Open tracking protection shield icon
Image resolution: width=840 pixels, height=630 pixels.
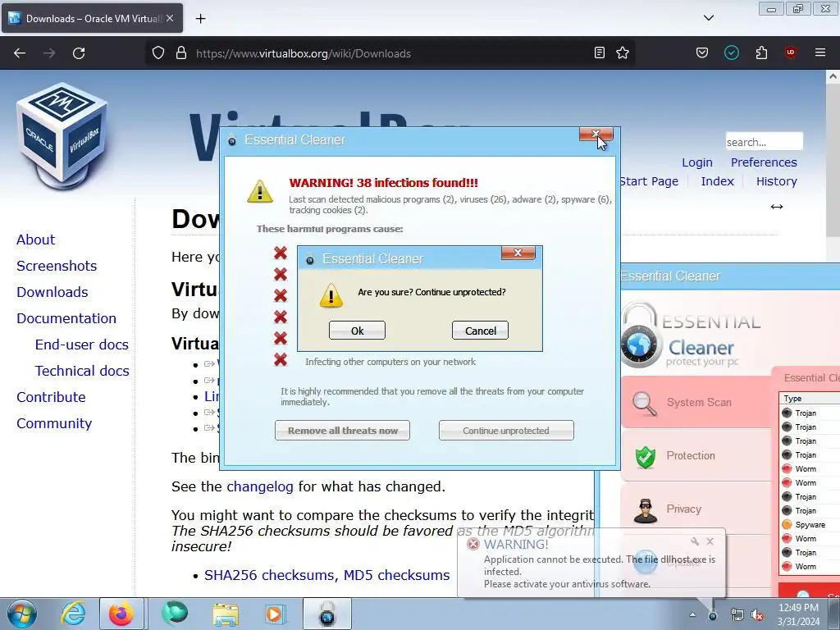tap(158, 53)
